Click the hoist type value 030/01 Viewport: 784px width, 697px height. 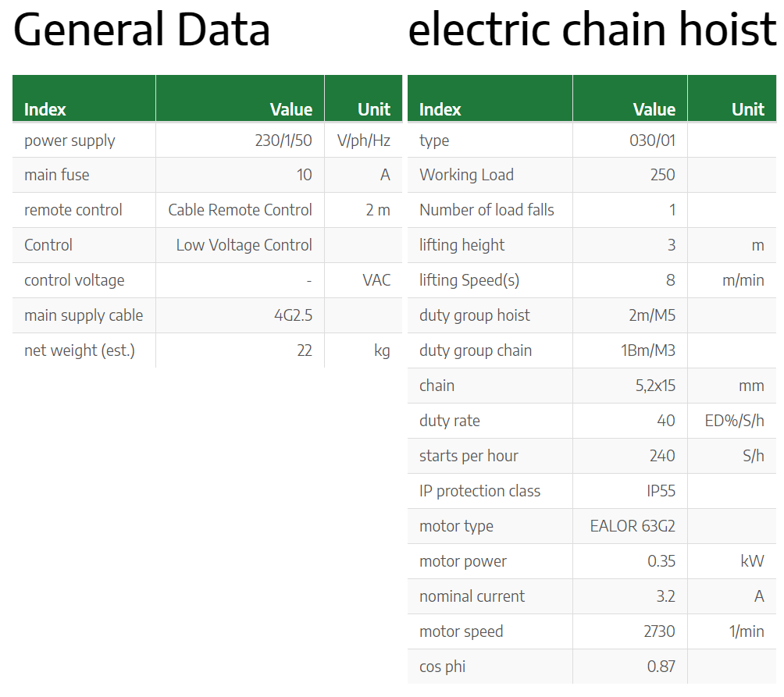pos(653,140)
